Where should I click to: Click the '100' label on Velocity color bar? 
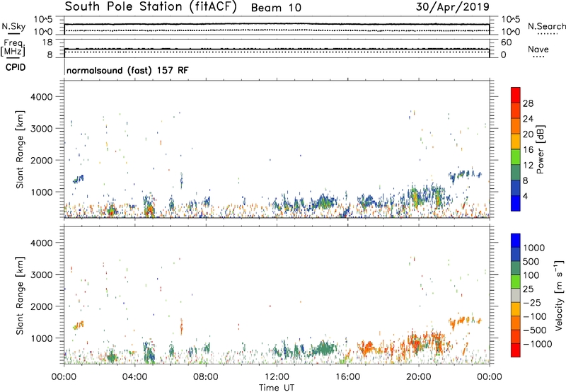pyautogui.click(x=531, y=275)
